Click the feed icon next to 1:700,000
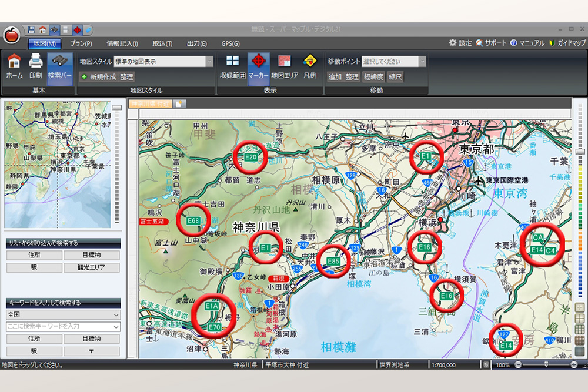The image size is (588, 392). (486, 364)
